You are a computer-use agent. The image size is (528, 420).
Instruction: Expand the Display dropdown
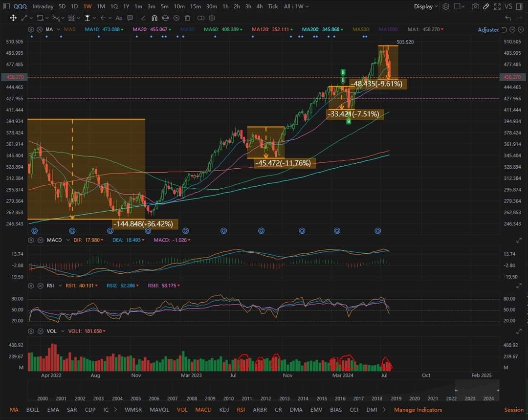(426, 6)
